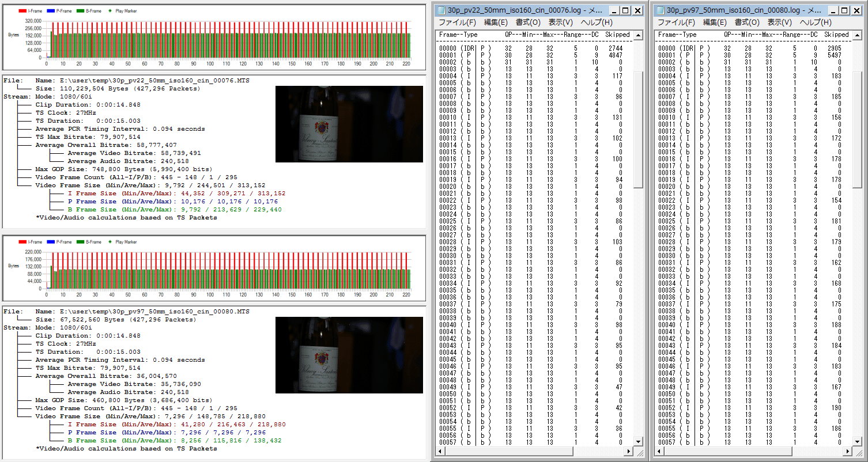
Task: Open ヘルプ(H) menu in 00076.log window
Action: coord(597,22)
